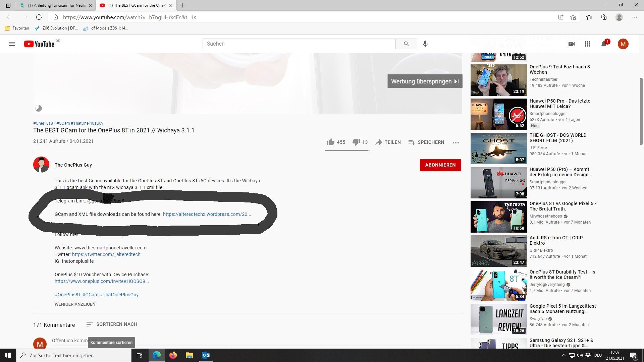Open browser profile icon
This screenshot has width=644, height=362.
619,17
